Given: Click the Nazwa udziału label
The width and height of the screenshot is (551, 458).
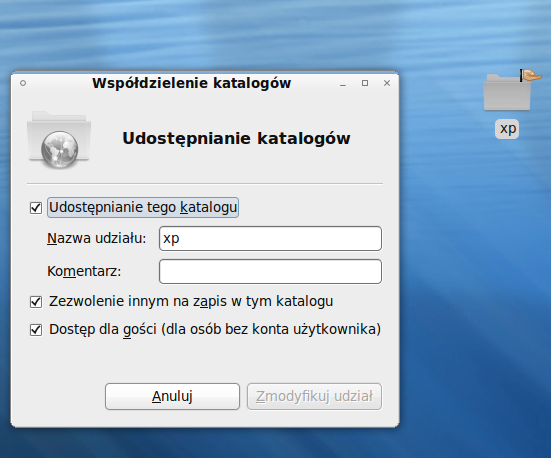Looking at the screenshot, I should pyautogui.click(x=97, y=238).
